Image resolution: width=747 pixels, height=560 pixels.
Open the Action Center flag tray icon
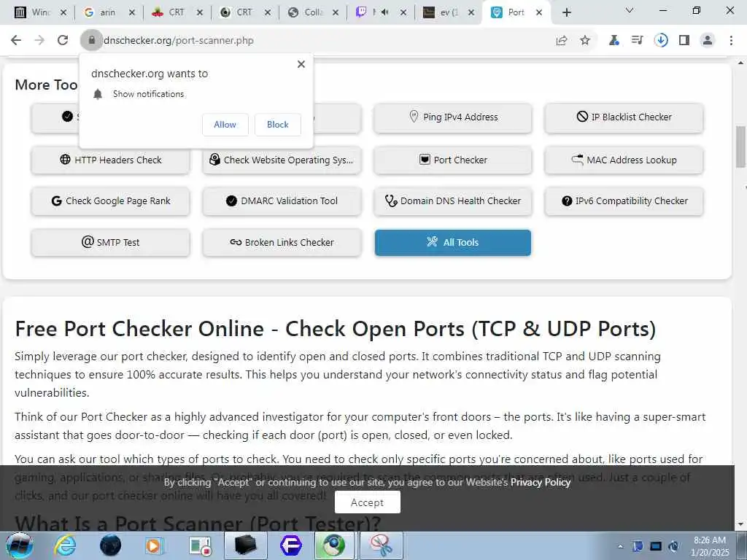638,546
